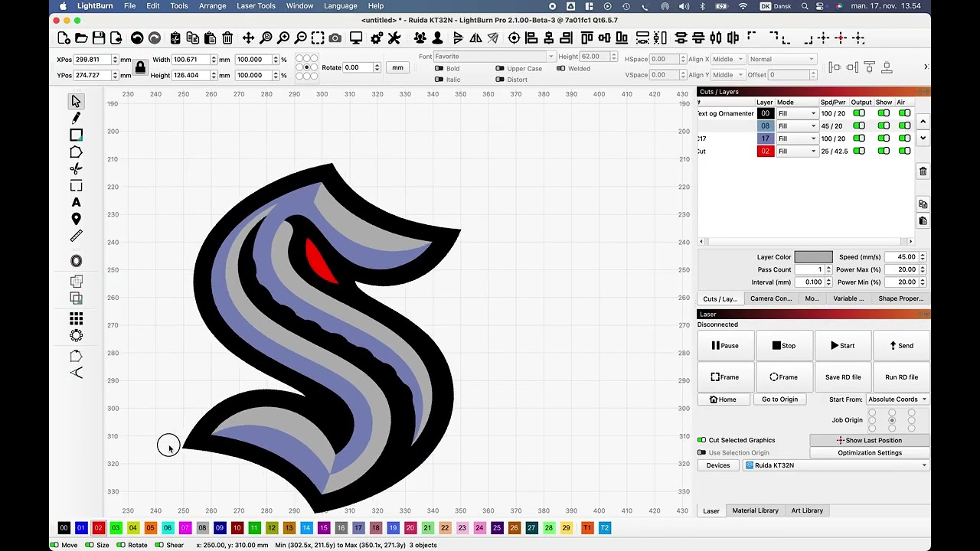Click the Save RD file button
980x551 pixels.
click(843, 377)
